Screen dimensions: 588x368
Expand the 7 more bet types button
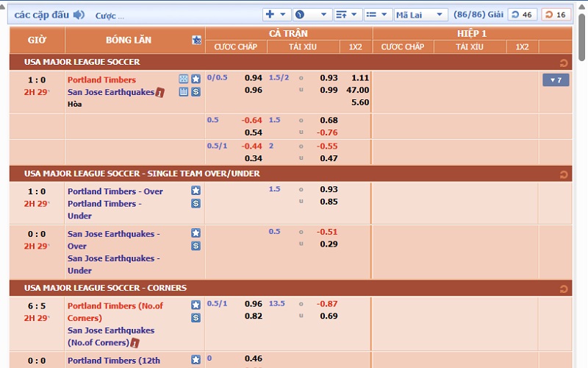(556, 80)
